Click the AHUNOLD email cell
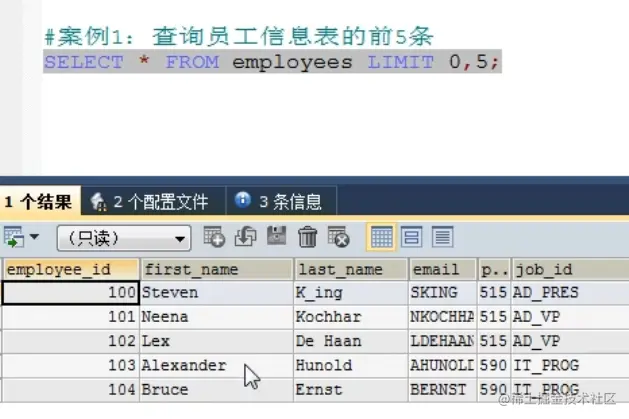This screenshot has width=629, height=419. (443, 365)
